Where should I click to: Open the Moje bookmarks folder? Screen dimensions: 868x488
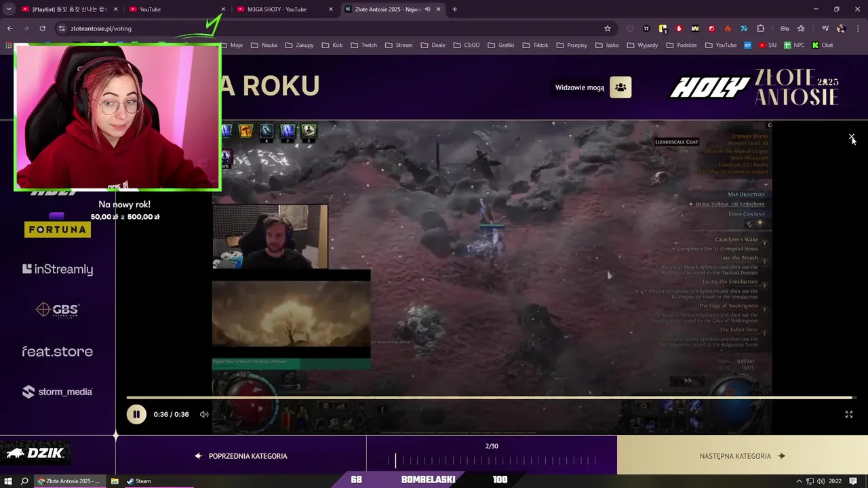[x=231, y=45]
